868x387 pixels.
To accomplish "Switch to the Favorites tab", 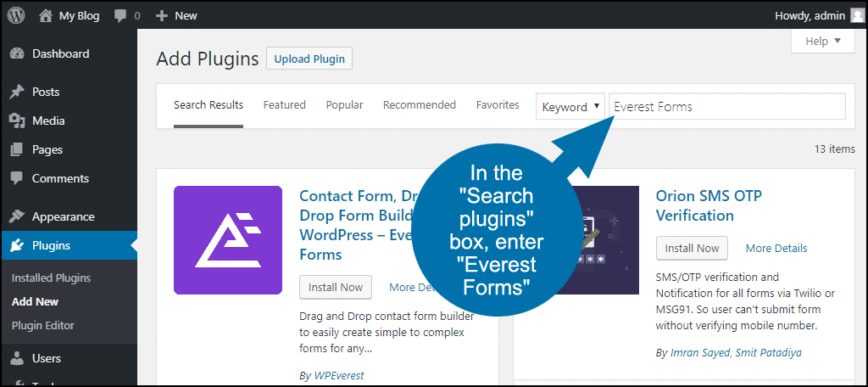I will pyautogui.click(x=498, y=104).
